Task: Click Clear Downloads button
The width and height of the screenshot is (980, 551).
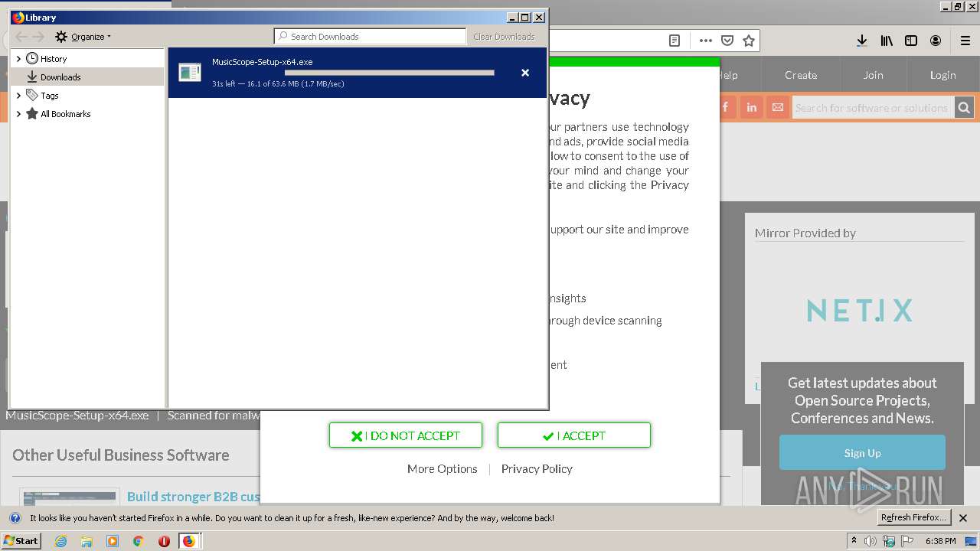Action: 504,37
